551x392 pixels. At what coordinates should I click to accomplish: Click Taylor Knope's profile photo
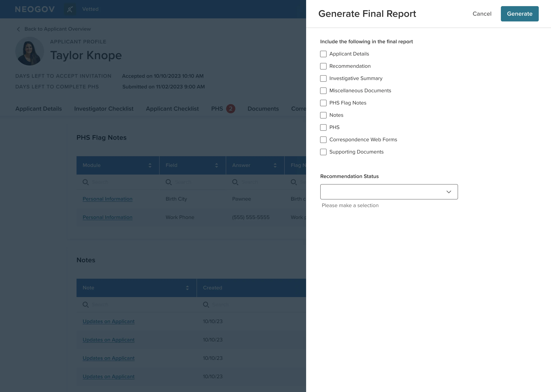click(30, 51)
